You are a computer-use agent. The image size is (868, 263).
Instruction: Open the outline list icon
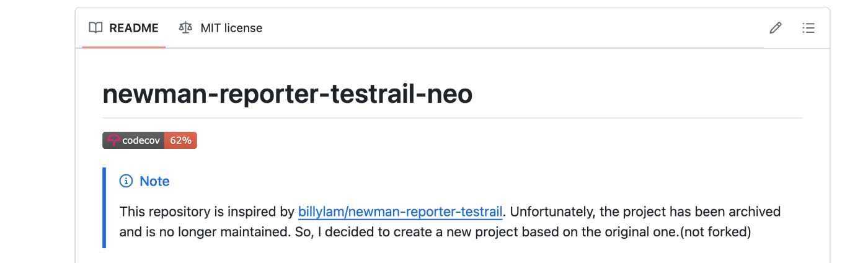click(808, 28)
